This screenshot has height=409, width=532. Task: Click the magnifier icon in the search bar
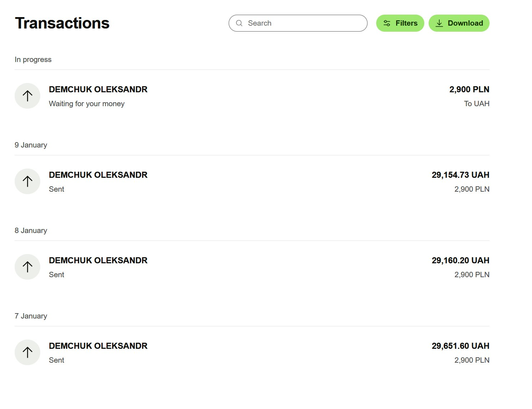(x=239, y=23)
